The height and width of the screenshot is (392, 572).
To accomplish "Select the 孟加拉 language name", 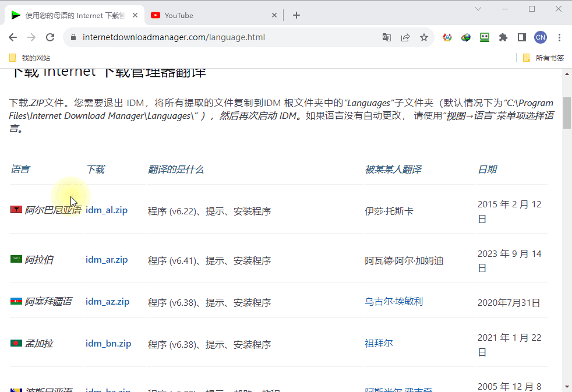I will 39,344.
